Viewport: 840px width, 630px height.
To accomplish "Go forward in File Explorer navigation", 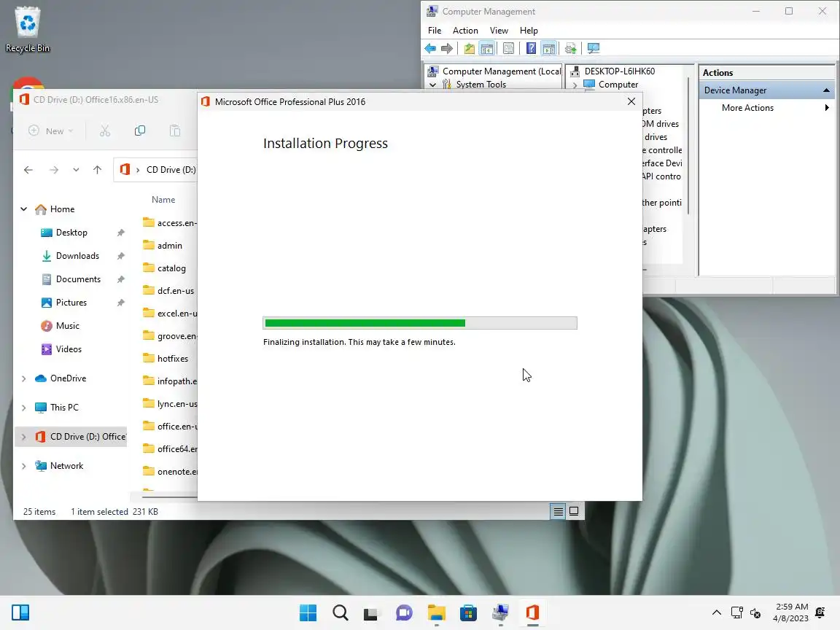I will click(x=54, y=170).
